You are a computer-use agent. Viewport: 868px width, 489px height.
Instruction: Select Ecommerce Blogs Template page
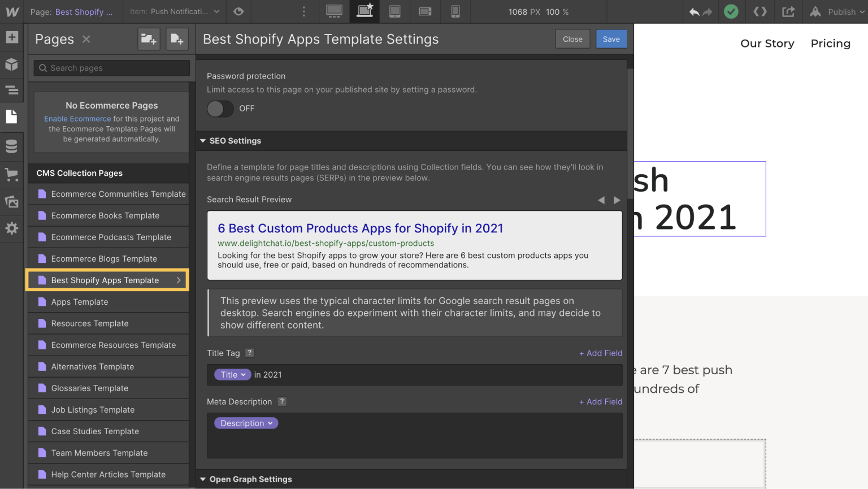pyautogui.click(x=108, y=259)
